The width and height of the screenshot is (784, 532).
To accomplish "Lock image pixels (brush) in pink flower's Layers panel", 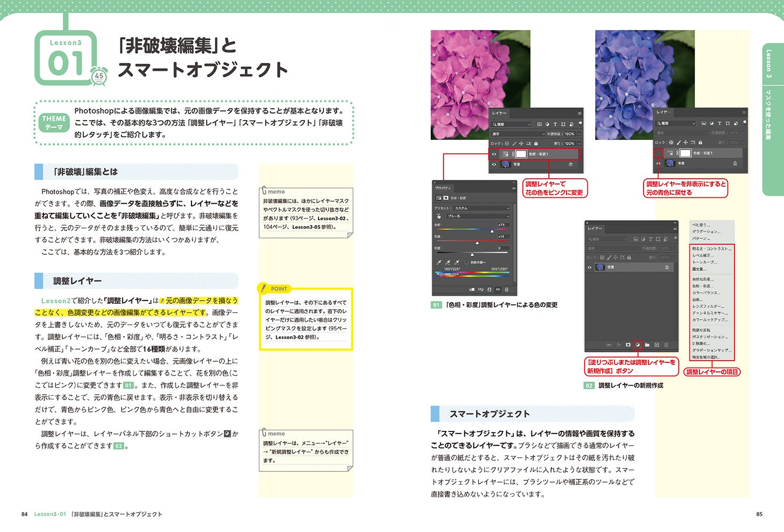I will click(514, 144).
